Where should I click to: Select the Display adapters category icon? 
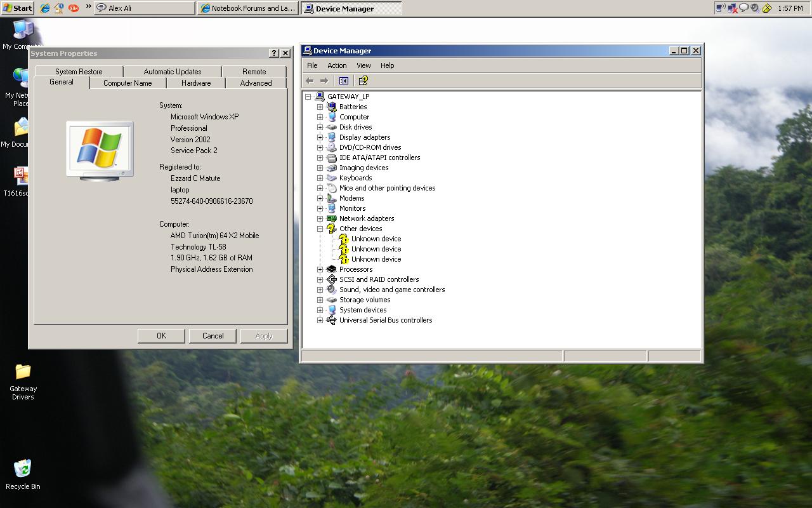(x=331, y=137)
